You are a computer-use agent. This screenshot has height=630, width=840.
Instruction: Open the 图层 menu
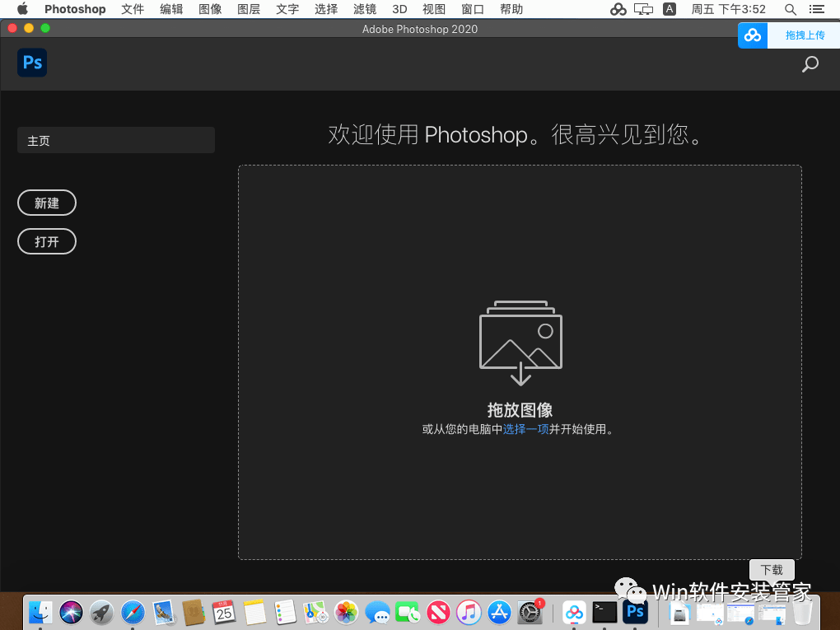(x=249, y=9)
